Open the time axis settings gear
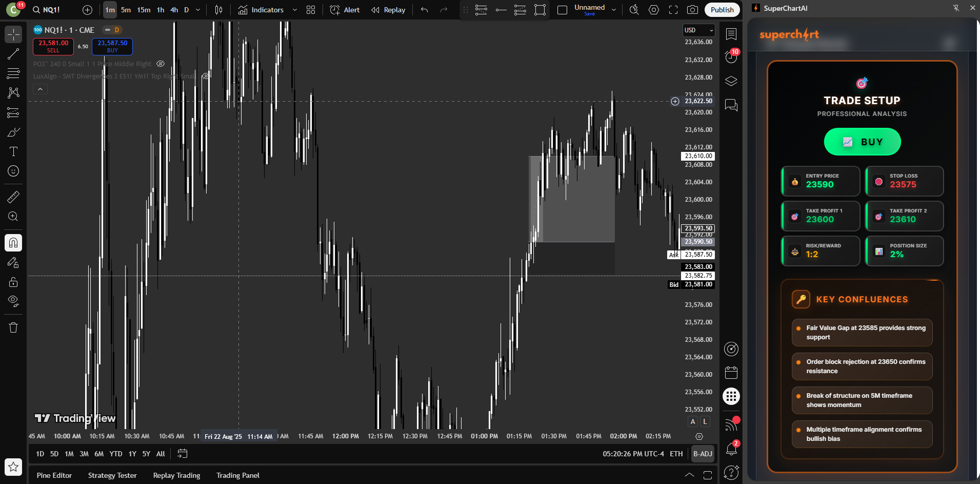The height and width of the screenshot is (484, 980). (699, 436)
